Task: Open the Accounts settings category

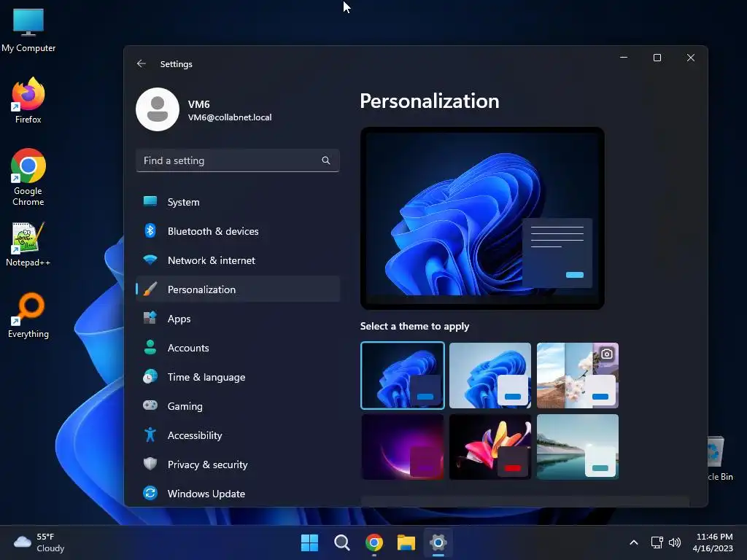Action: (238, 348)
